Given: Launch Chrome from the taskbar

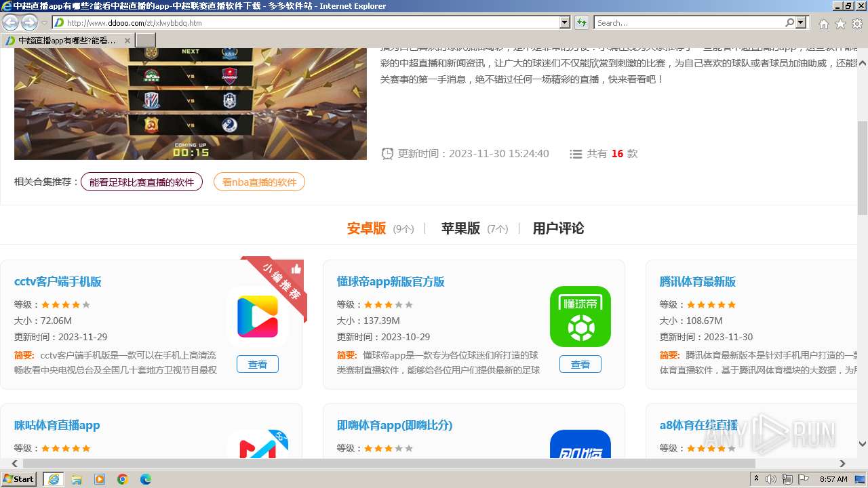Looking at the screenshot, I should point(123,479).
